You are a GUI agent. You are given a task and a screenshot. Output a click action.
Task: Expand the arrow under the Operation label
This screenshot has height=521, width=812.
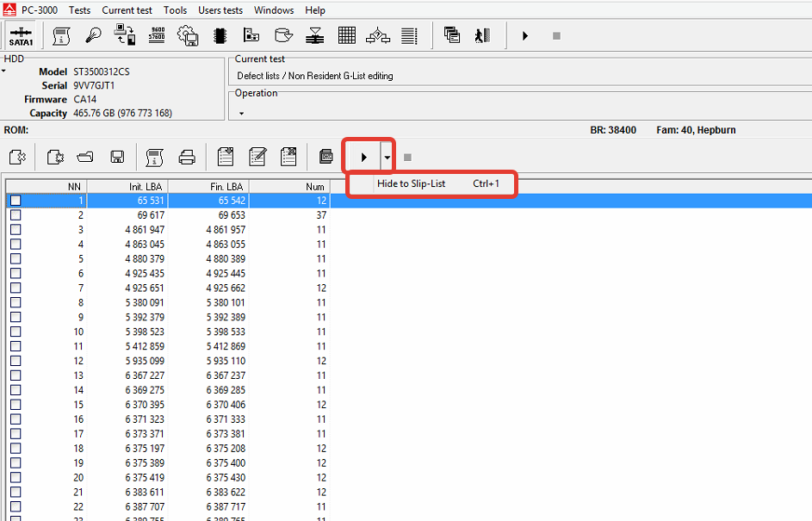(x=241, y=114)
